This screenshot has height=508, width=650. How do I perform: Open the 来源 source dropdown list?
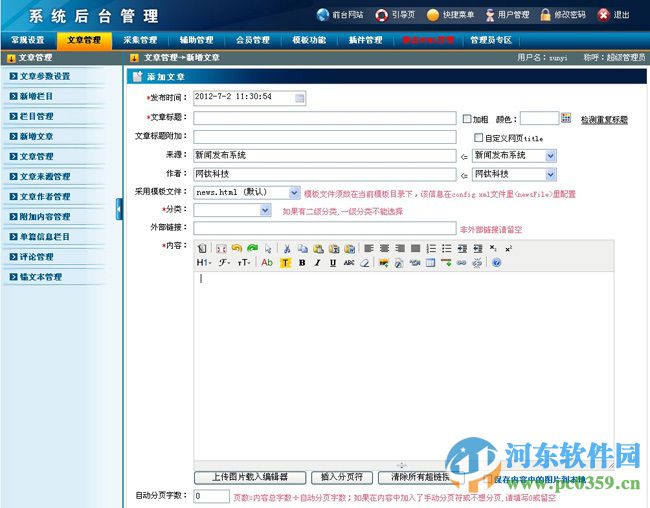pos(551,156)
